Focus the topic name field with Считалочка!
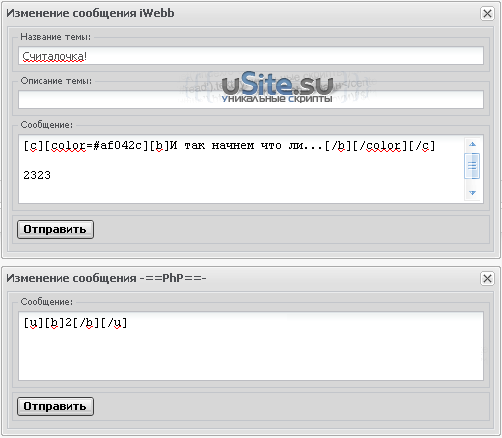 point(251,56)
